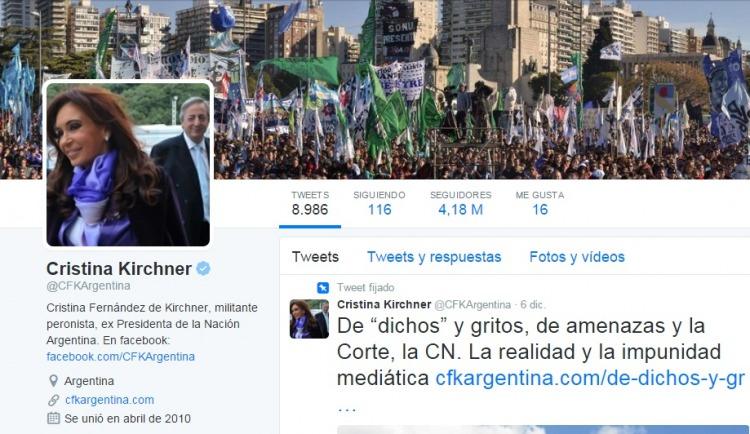Open the Siguiendo 116 list
Viewport: 750px width, 434px height.
[x=379, y=204]
